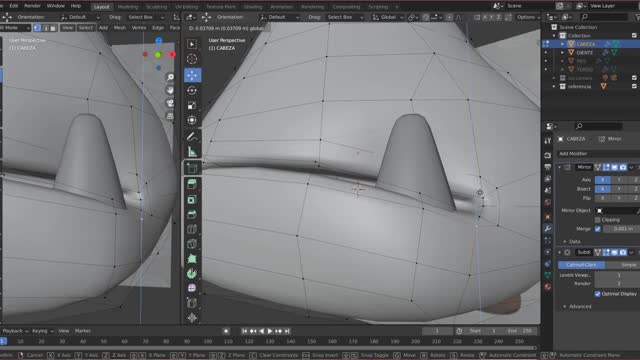Viewport: 640px width, 360px height.
Task: Switch to the Sculpting workspace tab
Action: [x=157, y=7]
